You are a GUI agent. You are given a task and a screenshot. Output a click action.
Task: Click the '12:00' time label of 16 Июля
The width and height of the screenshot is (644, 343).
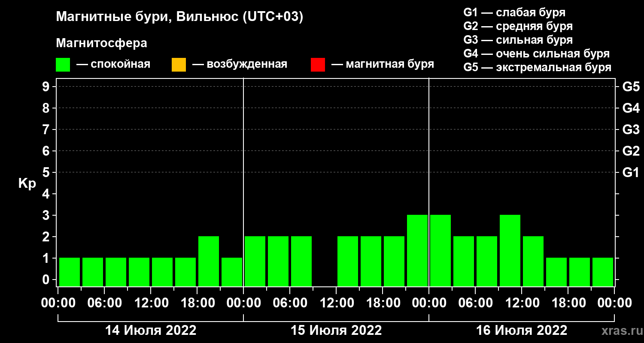point(522,303)
